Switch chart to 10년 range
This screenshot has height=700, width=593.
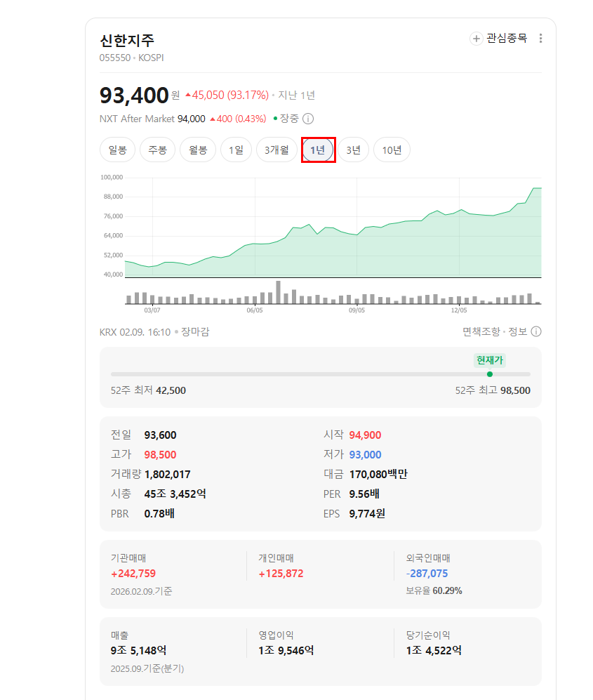coord(392,150)
